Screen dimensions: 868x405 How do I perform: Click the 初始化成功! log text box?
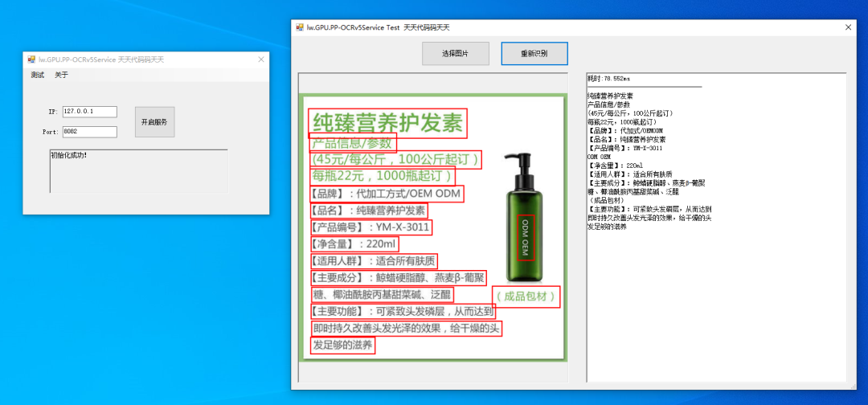click(139, 171)
